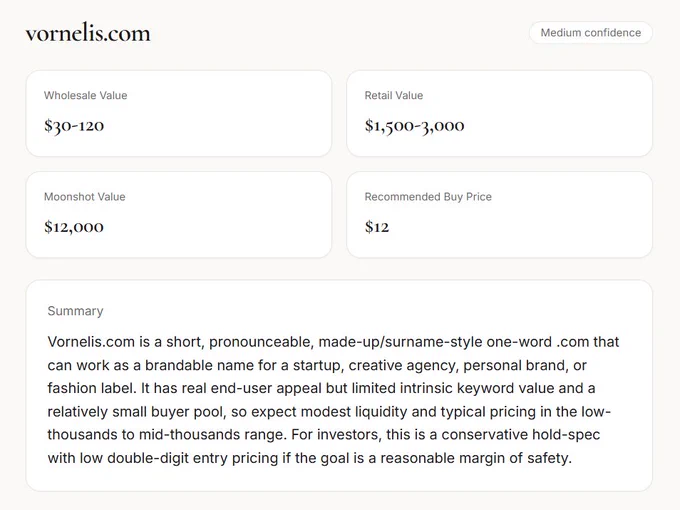Screen dimensions: 680x510
Task: Click the Summary heading
Action: pyautogui.click(x=75, y=311)
